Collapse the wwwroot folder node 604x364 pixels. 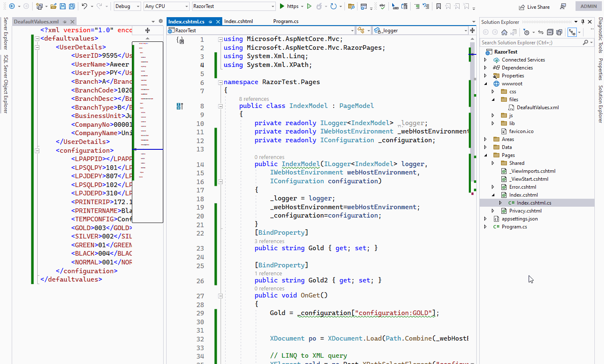pos(486,84)
